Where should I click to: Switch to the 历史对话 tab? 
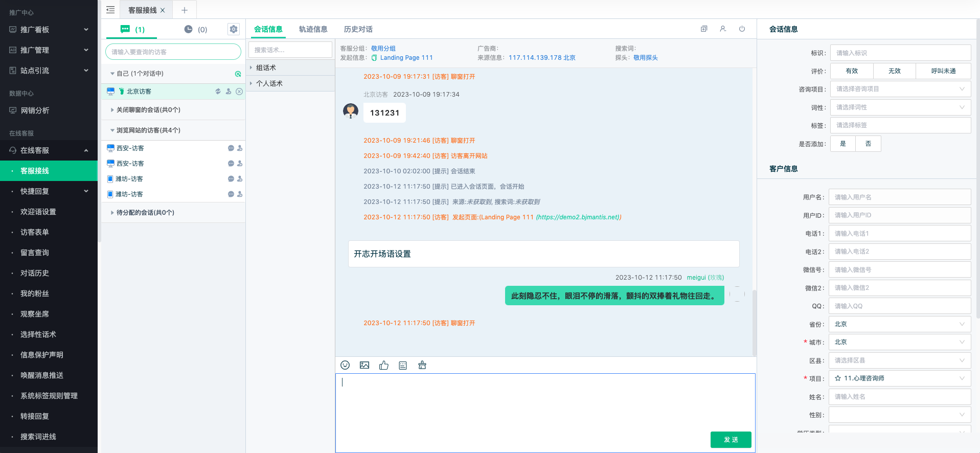pos(358,29)
